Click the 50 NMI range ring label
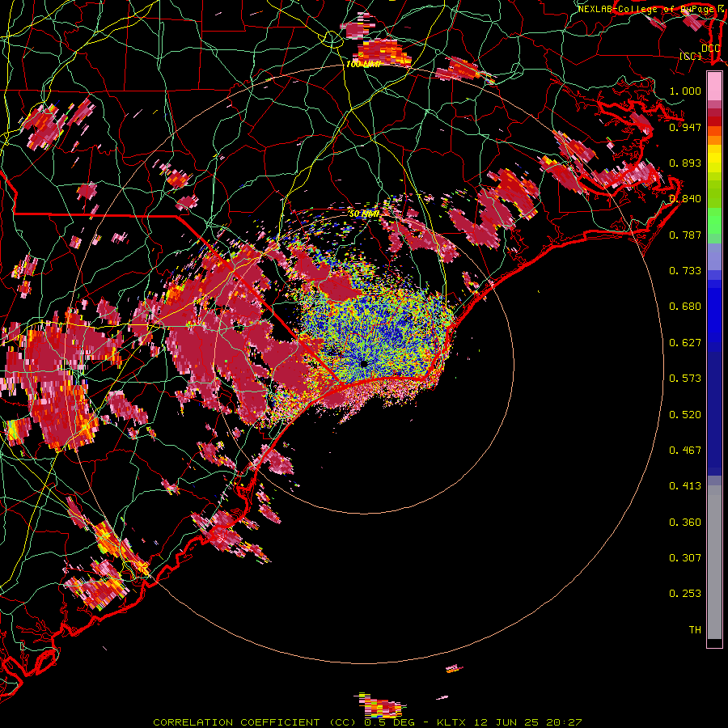 click(365, 214)
